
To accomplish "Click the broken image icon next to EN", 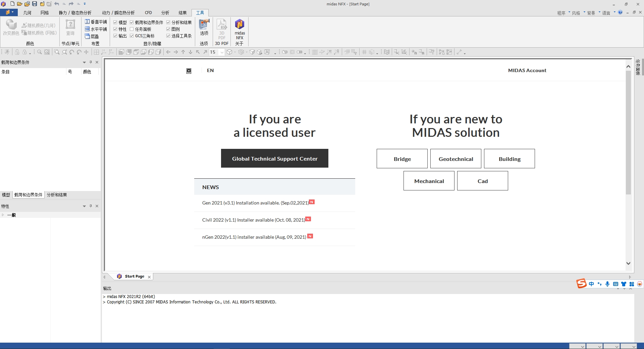I will (189, 71).
